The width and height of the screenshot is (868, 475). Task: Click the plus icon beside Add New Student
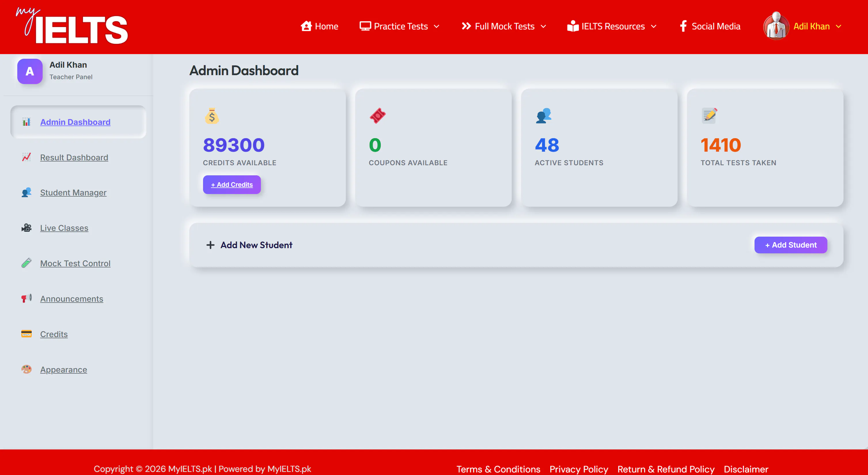tap(210, 245)
